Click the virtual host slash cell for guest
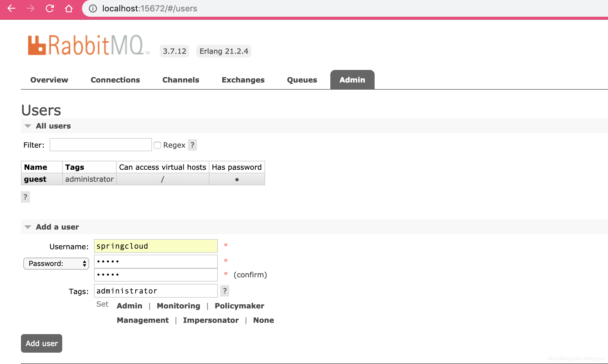 [x=163, y=179]
